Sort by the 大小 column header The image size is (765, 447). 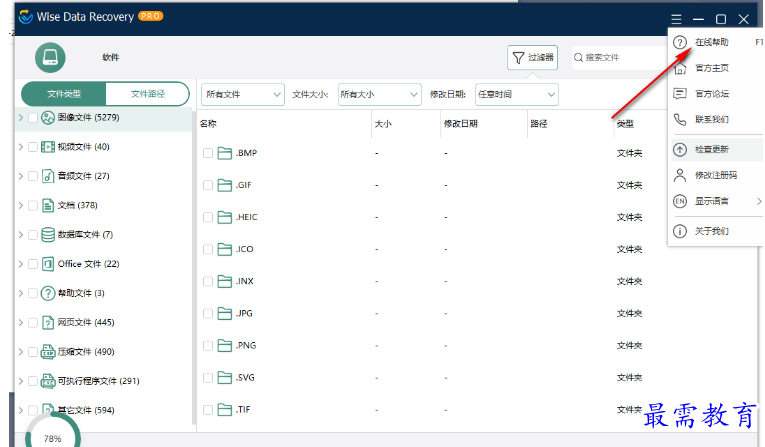tap(383, 124)
